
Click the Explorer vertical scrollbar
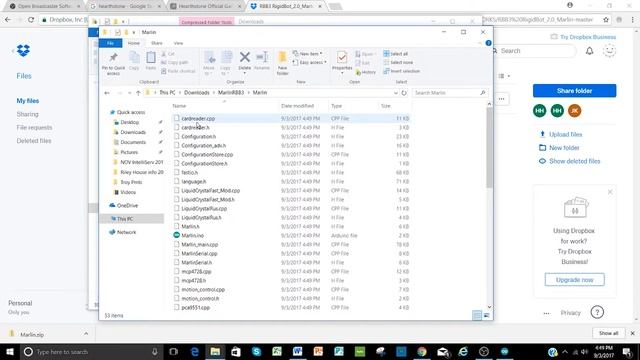coord(489,148)
